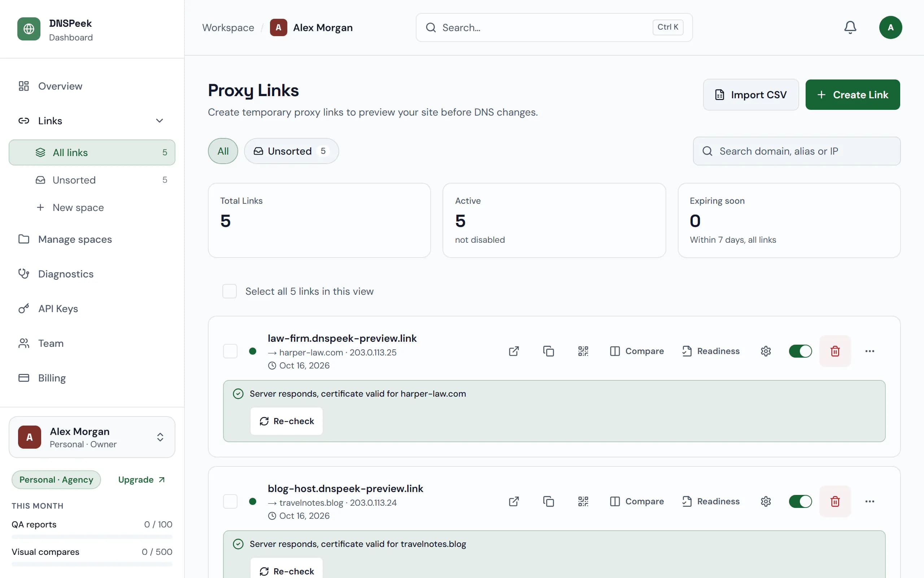Disable the blog-host link toggle

[800, 501]
